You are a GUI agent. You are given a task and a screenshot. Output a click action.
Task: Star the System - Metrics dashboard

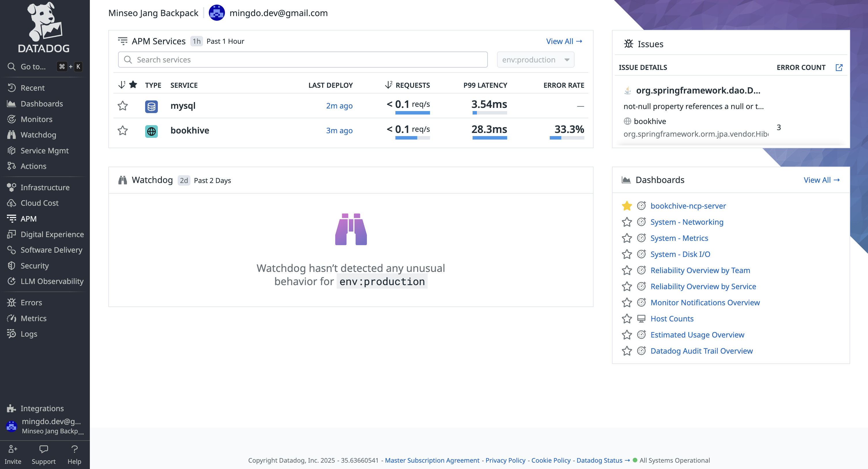[x=627, y=238]
